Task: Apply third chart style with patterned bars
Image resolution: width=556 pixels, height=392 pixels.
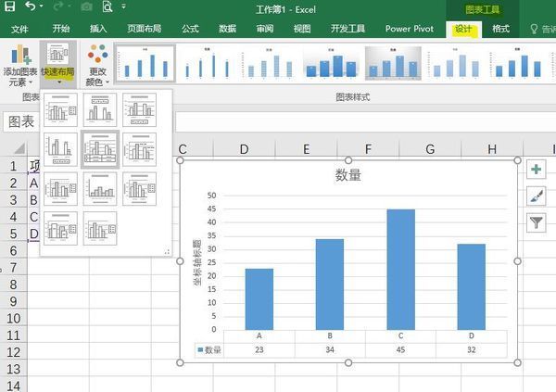Action: (x=270, y=63)
